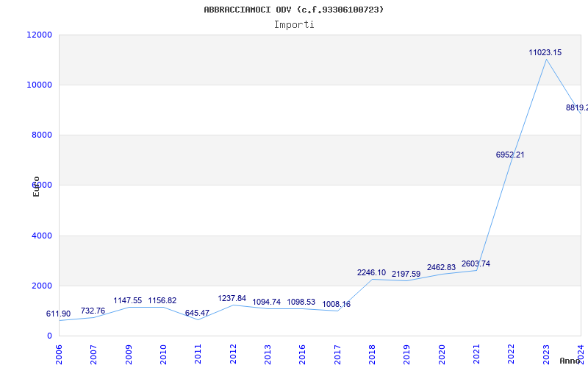This screenshot has height=368, width=588.
Task: Select the 2019 x-axis year label
Action: pyautogui.click(x=407, y=354)
